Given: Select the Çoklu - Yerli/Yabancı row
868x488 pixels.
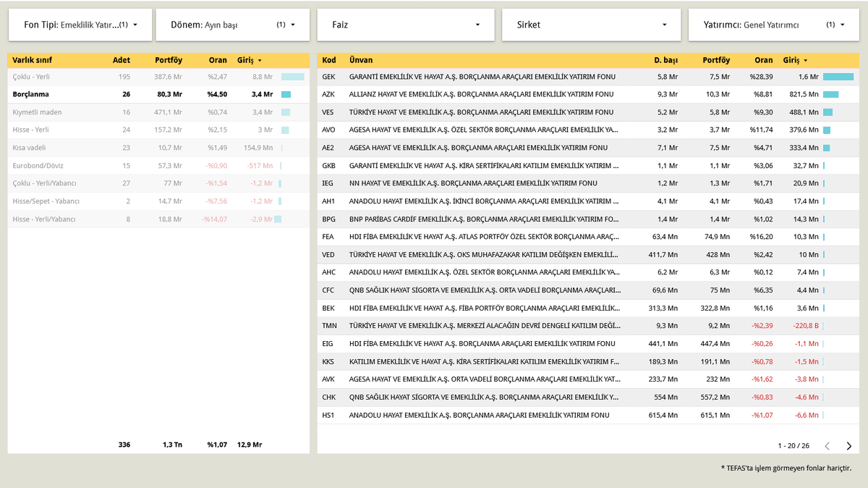Looking at the screenshot, I should tap(158, 183).
